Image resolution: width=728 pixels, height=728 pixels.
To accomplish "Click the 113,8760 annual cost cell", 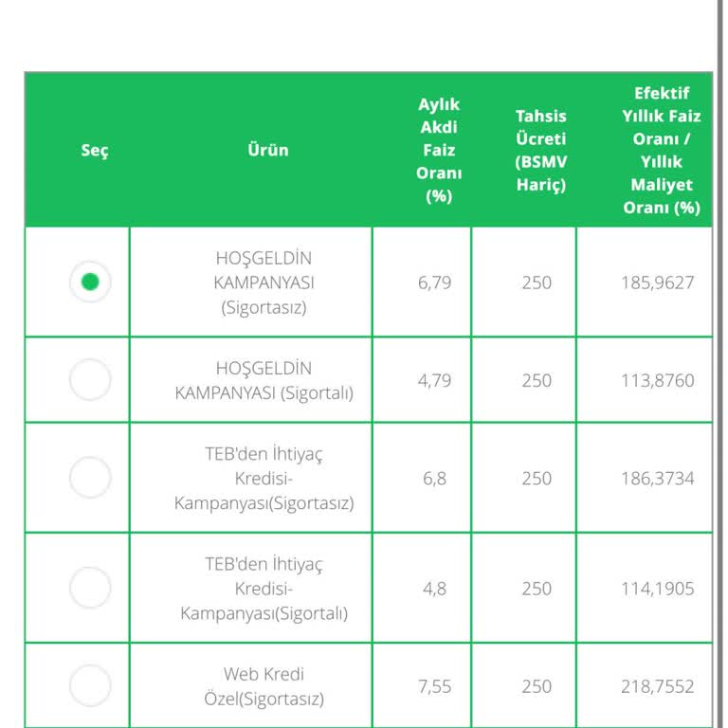I will (x=658, y=380).
